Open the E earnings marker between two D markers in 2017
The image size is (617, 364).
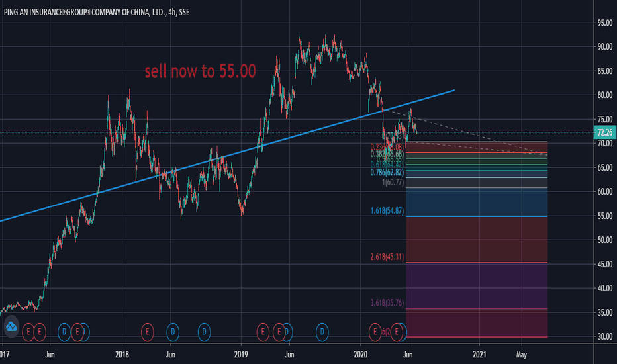click(x=77, y=332)
